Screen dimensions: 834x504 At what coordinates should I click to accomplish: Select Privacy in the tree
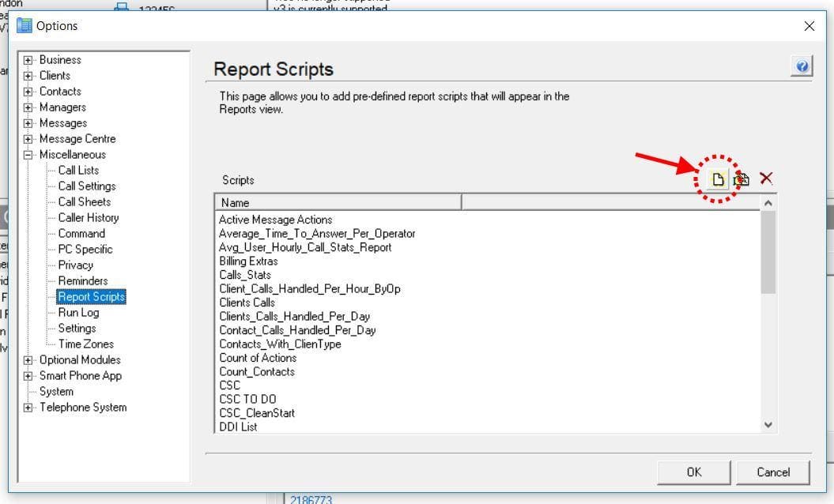coord(76,265)
